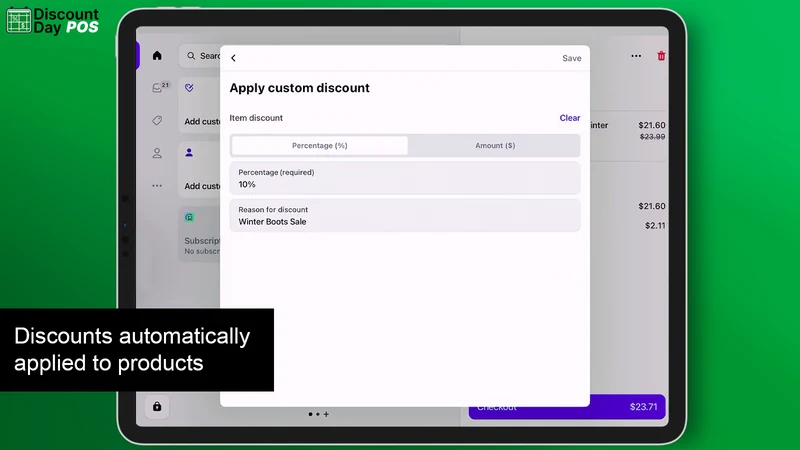Proceed with the $23.71 Checkout button
This screenshot has height=450, width=800.
[567, 407]
